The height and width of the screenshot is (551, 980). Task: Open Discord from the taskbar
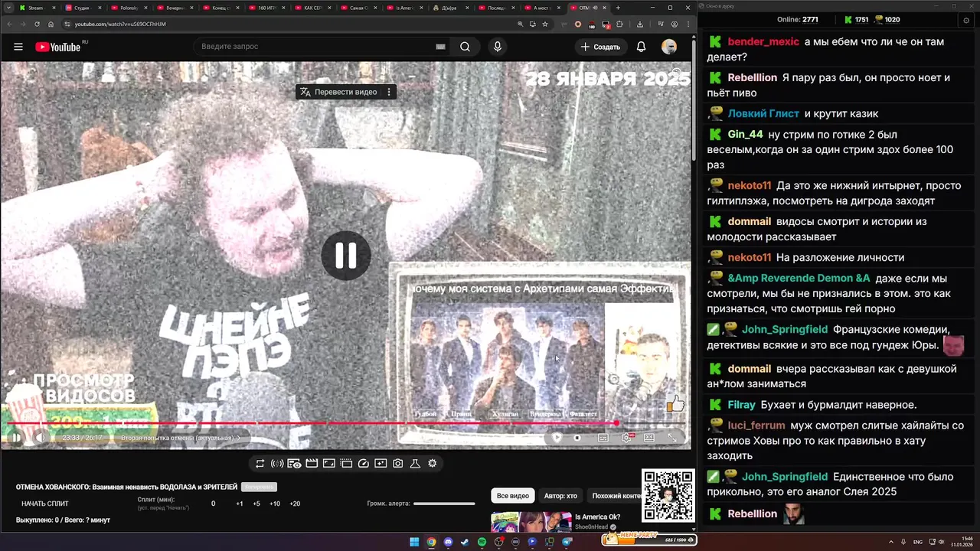point(448,542)
